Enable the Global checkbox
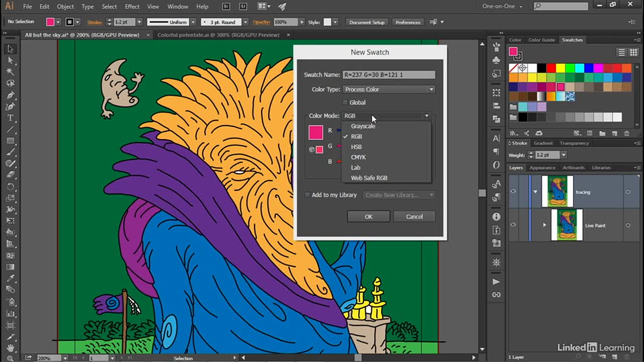The height and width of the screenshot is (362, 644). [345, 103]
